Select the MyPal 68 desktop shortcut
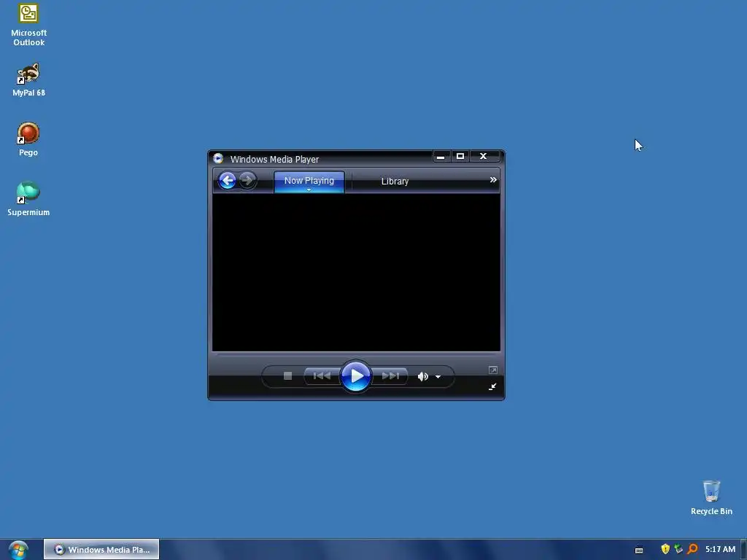This screenshot has width=747, height=560. tap(28, 80)
